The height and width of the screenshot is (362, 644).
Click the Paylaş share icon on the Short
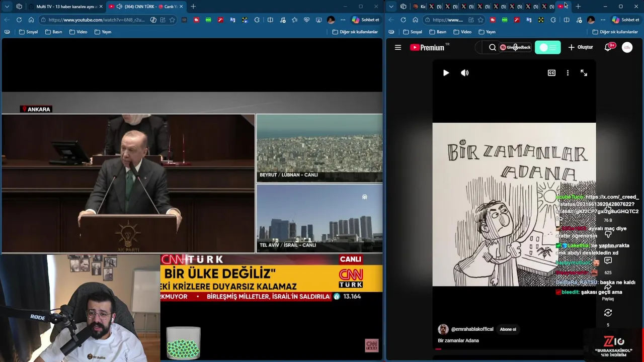pyautogui.click(x=608, y=287)
